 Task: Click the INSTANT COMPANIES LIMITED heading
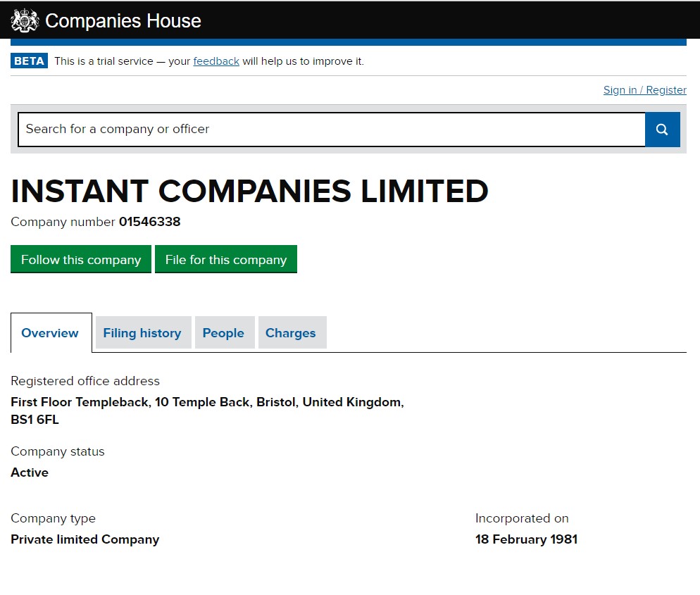pyautogui.click(x=249, y=192)
